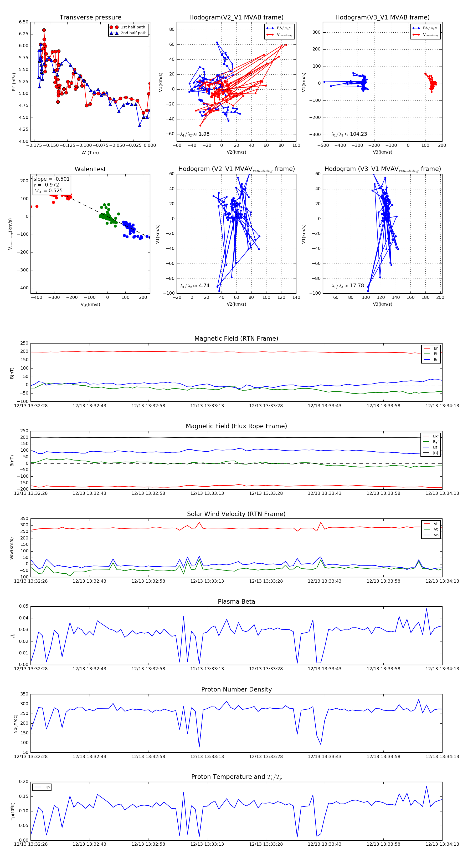Click the "Hodogram(V2_V1 MVAB frame)" title
This screenshot has height=868, width=473.
click(236, 17)
